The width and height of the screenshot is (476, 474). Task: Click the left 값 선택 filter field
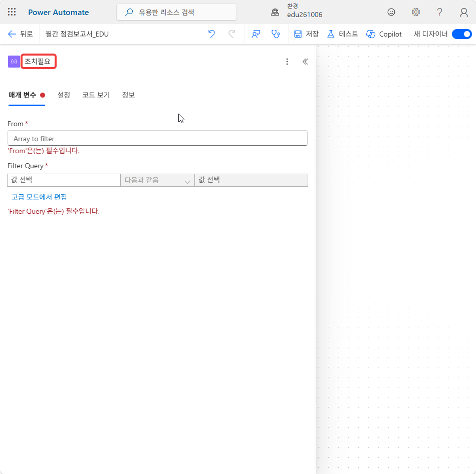coord(64,180)
